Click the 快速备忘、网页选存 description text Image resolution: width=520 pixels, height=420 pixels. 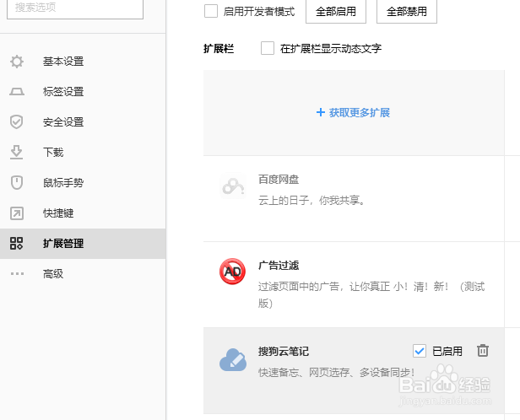point(336,372)
